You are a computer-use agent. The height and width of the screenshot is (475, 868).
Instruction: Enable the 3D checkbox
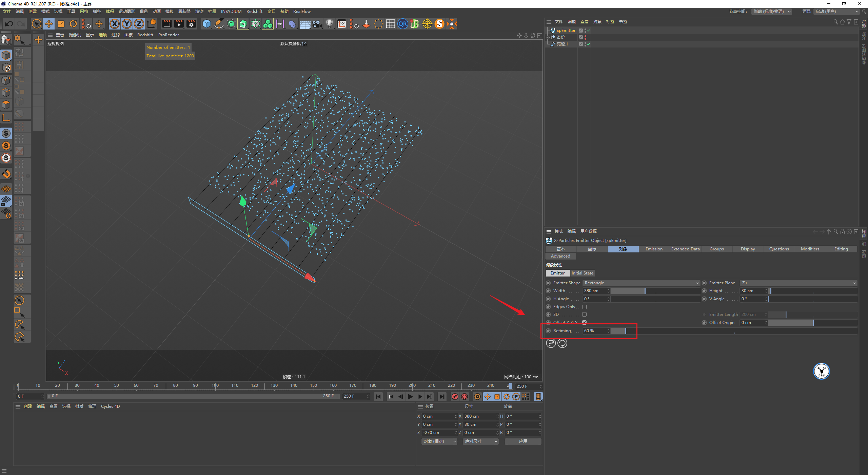point(584,315)
